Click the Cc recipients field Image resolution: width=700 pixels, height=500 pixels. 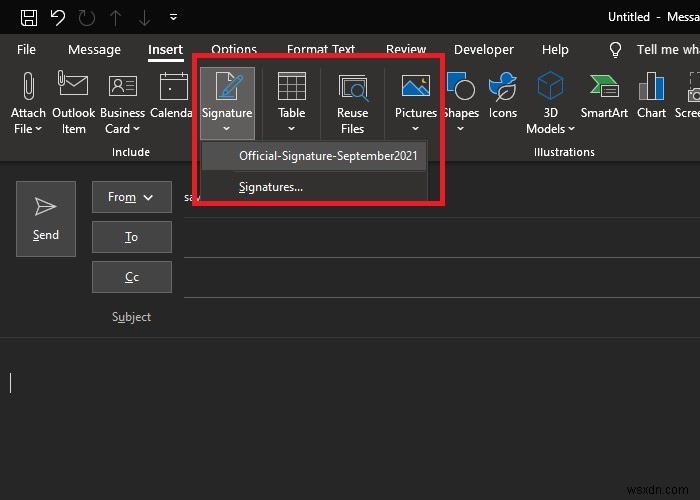pyautogui.click(x=442, y=278)
